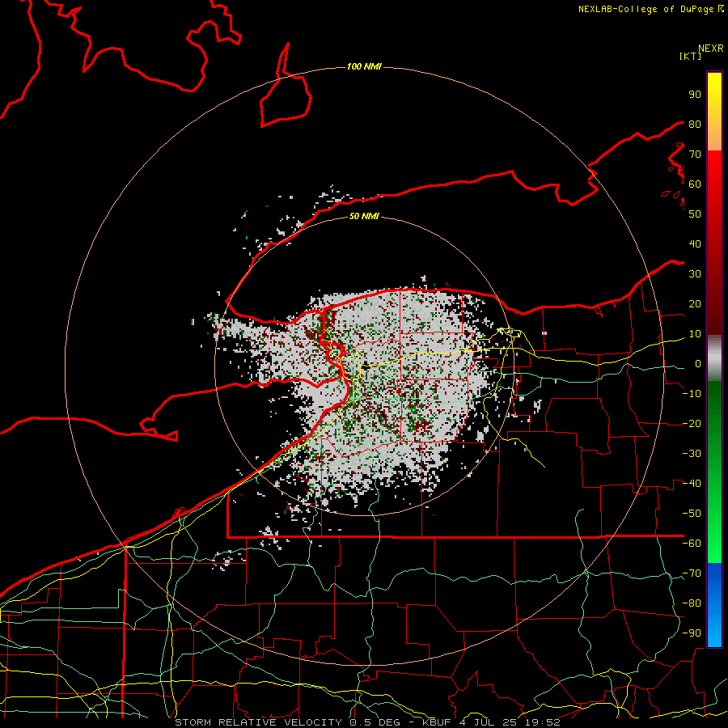
Task: Click the positive 60 knot scale label
Action: [x=695, y=184]
